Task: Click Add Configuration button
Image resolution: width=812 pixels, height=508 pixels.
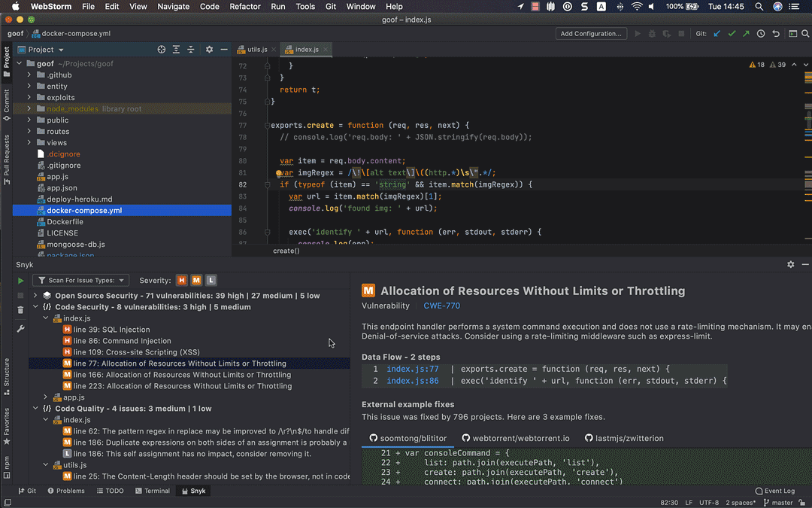Action: coord(591,34)
